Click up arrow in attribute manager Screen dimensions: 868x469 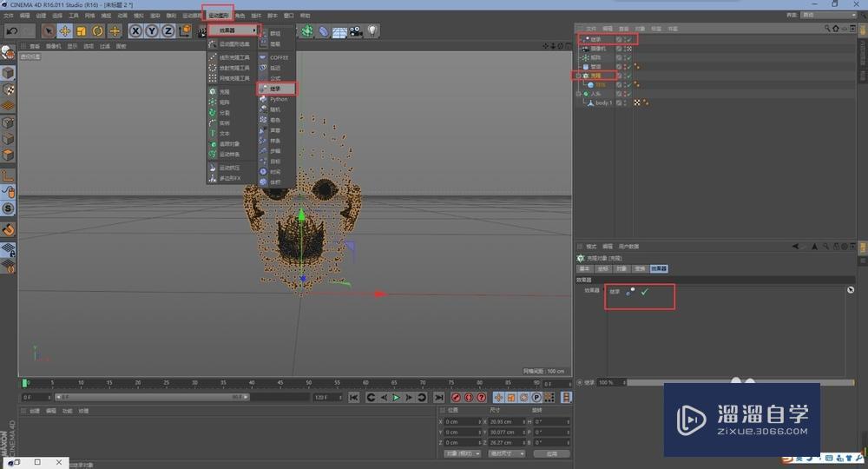tap(814, 247)
